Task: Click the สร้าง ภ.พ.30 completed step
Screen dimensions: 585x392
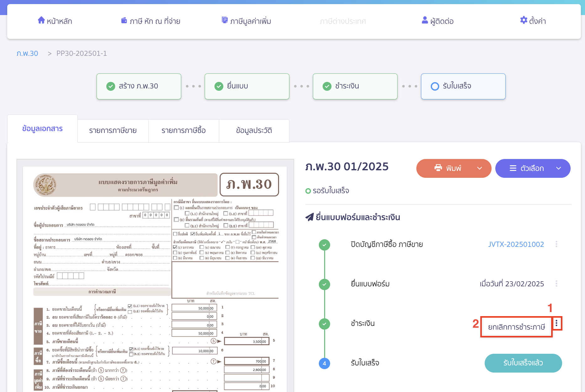Action: (139, 86)
